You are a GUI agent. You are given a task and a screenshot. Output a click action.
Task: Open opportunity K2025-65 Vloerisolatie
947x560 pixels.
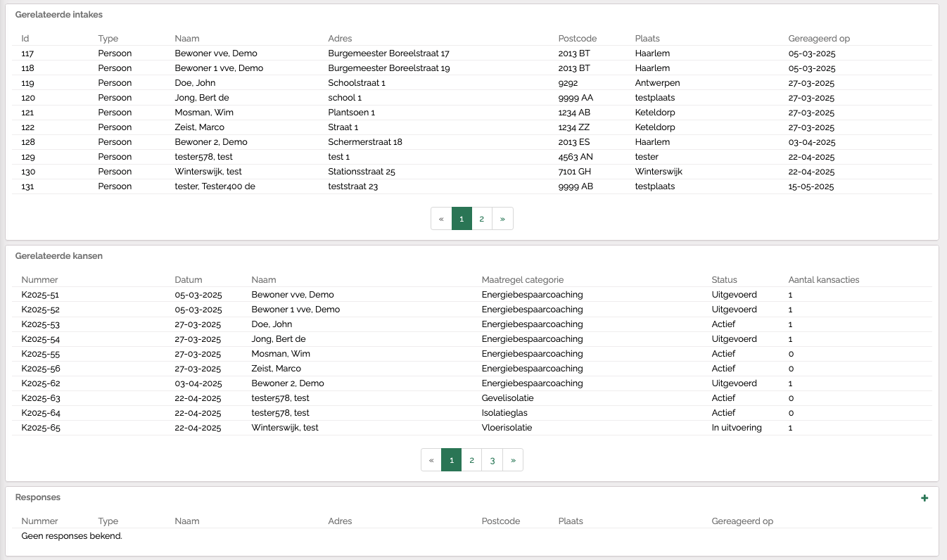click(40, 428)
